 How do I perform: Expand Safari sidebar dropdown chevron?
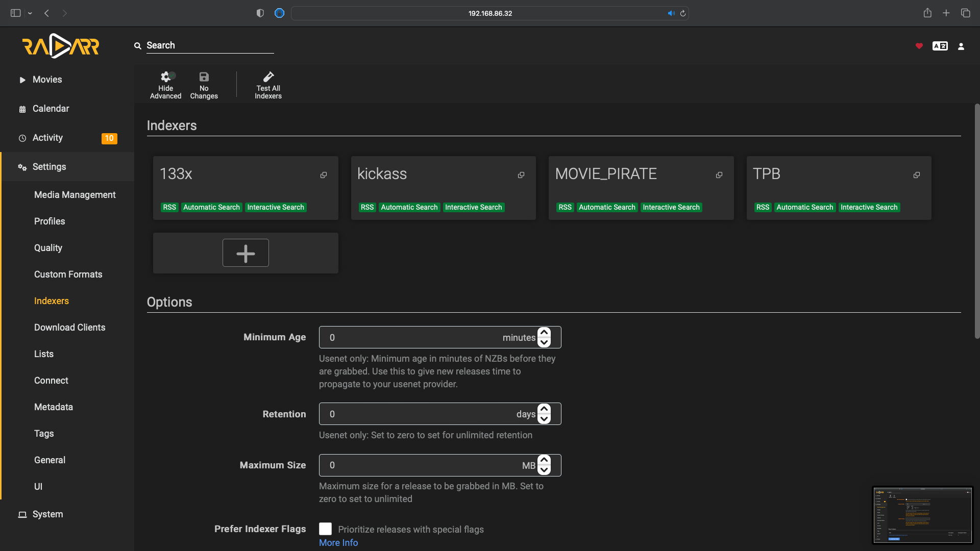point(30,13)
